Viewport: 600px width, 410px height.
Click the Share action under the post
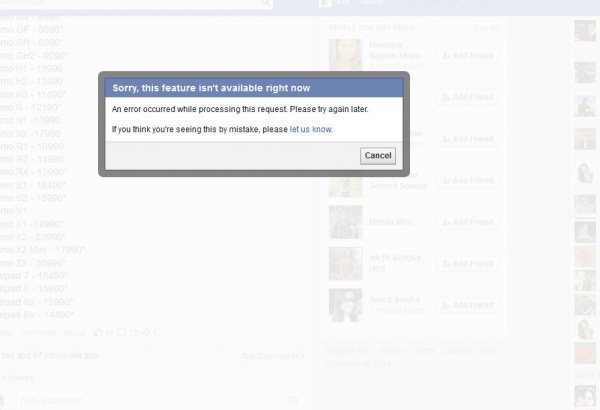(x=73, y=333)
